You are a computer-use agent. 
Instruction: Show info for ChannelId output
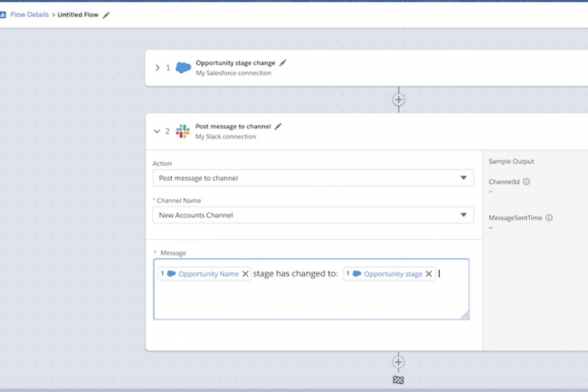(526, 182)
